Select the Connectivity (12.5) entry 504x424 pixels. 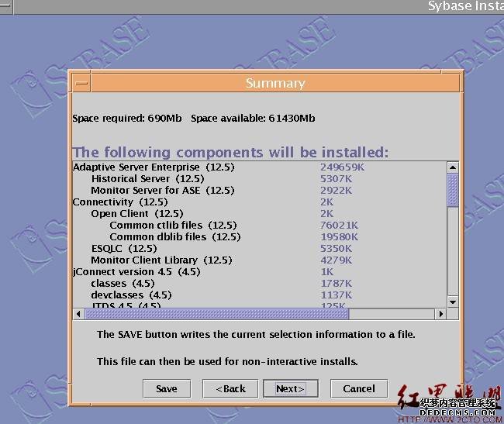(x=115, y=202)
